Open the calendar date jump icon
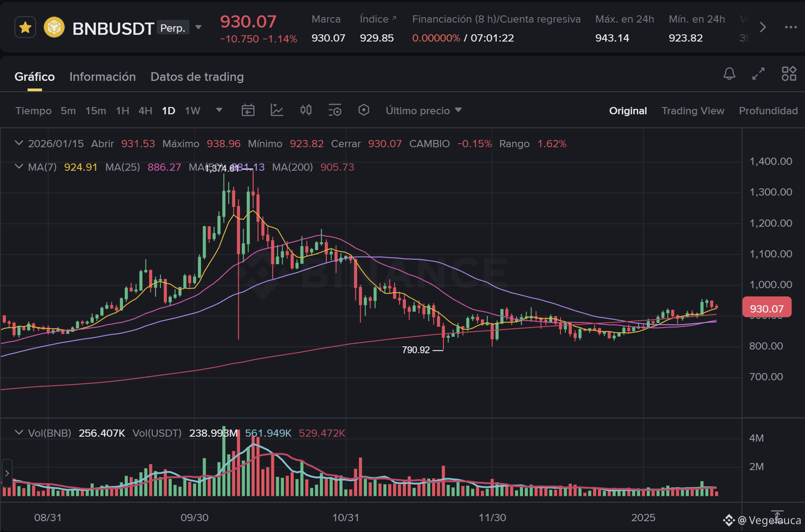Image resolution: width=805 pixels, height=532 pixels. click(248, 110)
